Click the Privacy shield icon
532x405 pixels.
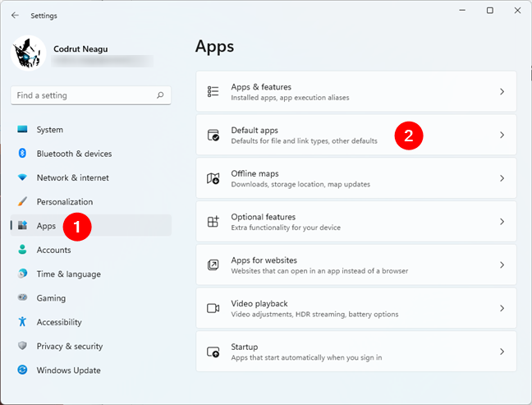point(22,346)
